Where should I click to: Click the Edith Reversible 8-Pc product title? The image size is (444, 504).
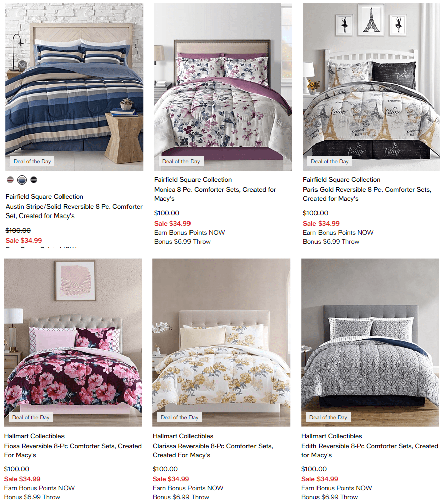point(370,450)
